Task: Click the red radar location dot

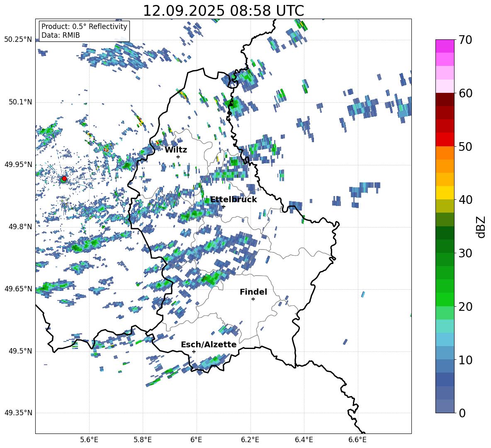Action: (x=64, y=178)
